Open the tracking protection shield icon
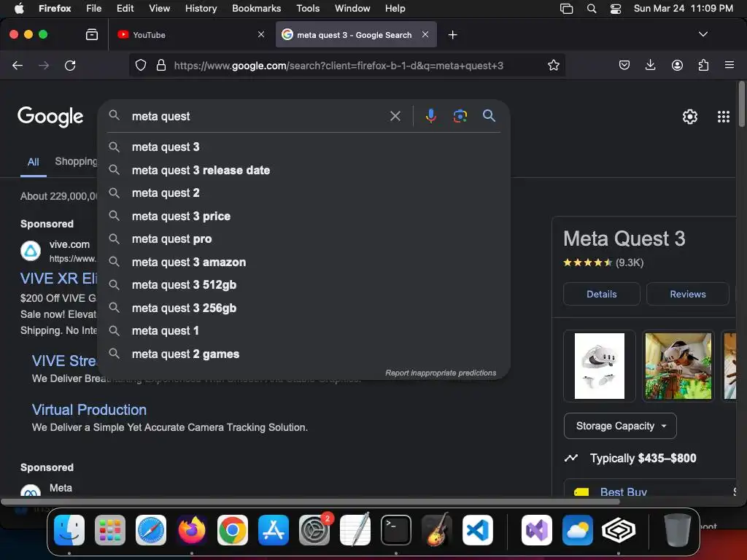The height and width of the screenshot is (560, 747). pyautogui.click(x=141, y=65)
